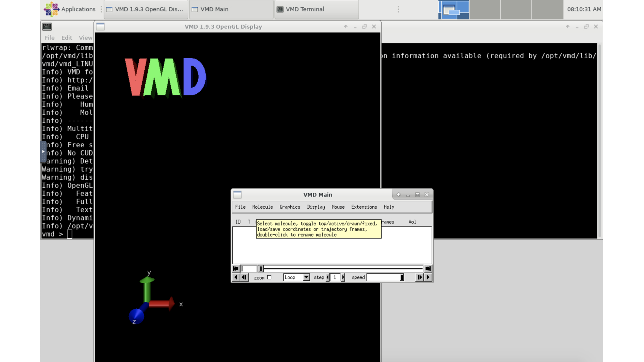Close the VMD Main window

[x=427, y=194]
